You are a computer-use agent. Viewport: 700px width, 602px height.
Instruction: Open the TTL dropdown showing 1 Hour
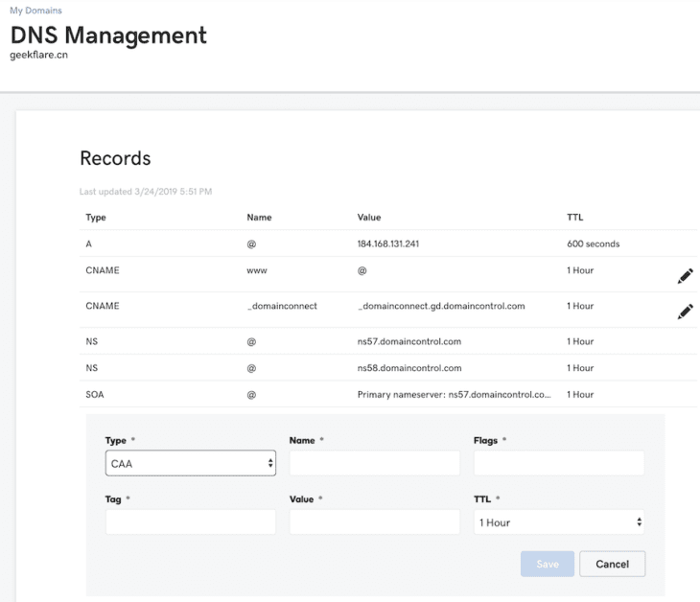click(x=559, y=522)
